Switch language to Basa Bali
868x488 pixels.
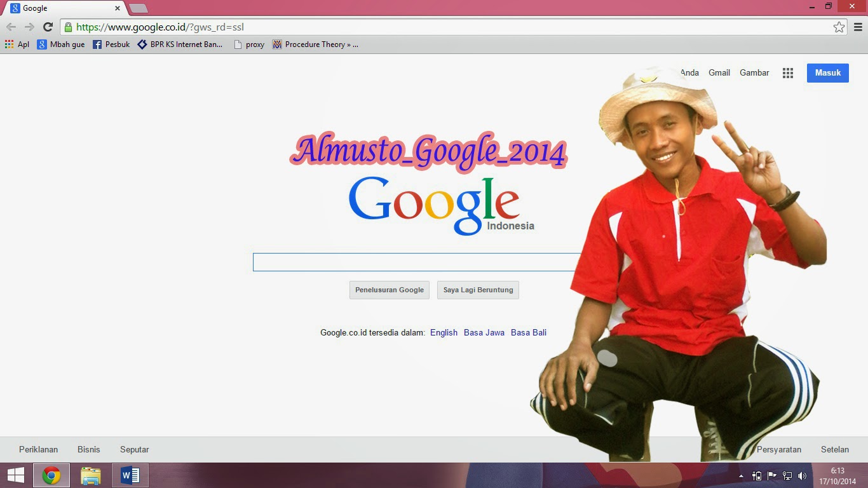point(529,332)
